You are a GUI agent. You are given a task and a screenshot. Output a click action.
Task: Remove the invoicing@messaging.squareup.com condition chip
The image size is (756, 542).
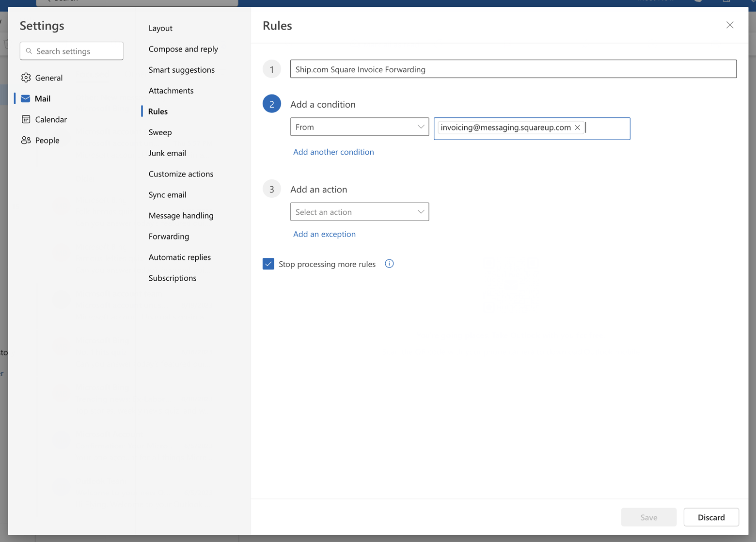[x=577, y=128]
